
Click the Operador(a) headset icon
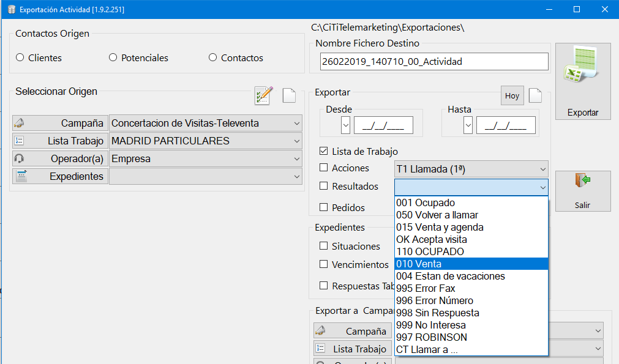[x=19, y=158]
